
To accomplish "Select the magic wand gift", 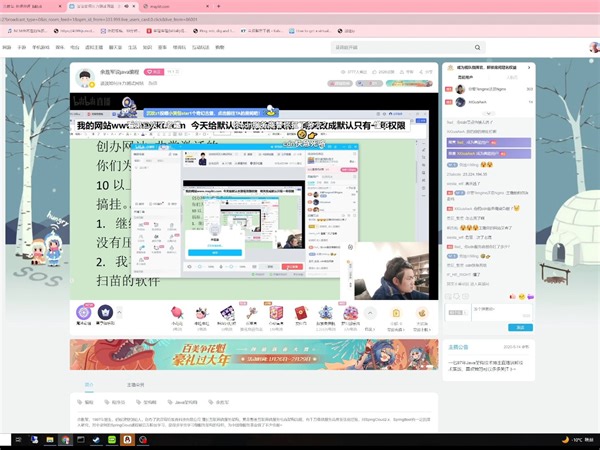I will click(x=251, y=313).
